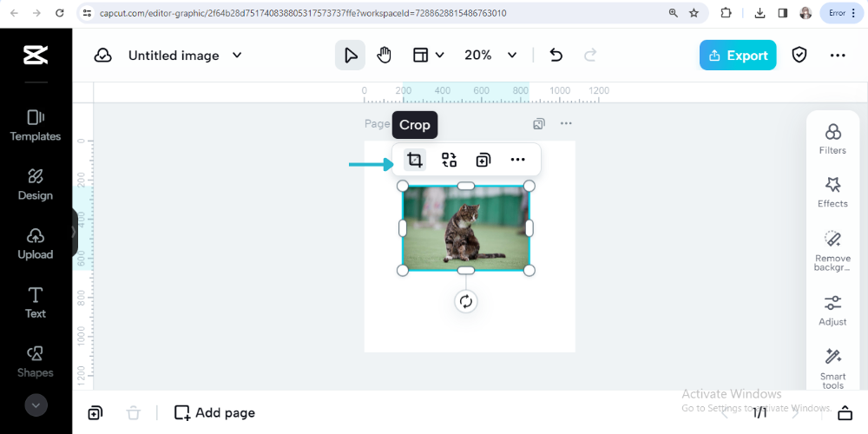The image size is (868, 434).
Task: Click the delete page trash icon
Action: [x=134, y=413]
